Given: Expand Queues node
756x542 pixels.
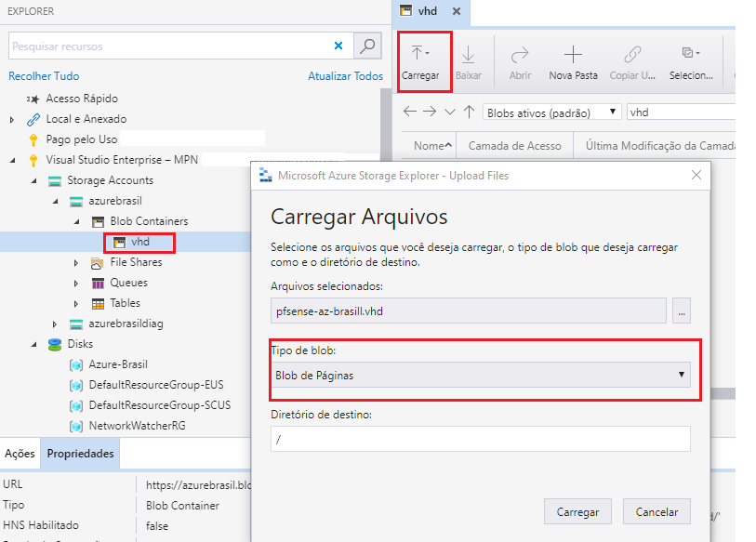Looking at the screenshot, I should 76,283.
